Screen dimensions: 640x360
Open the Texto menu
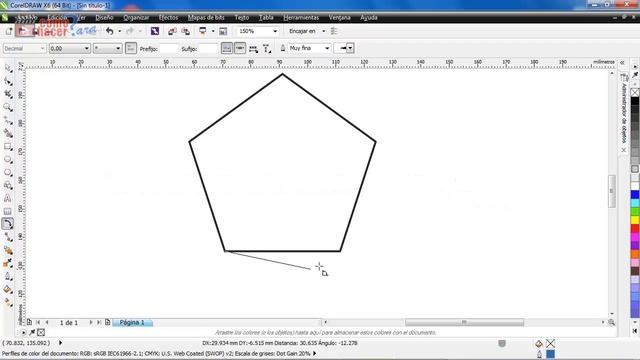242,18
